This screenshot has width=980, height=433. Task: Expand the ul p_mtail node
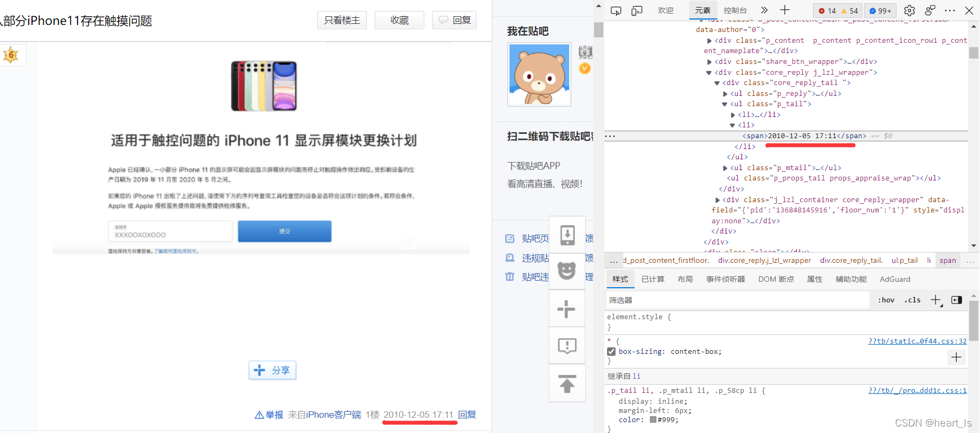[x=725, y=168]
